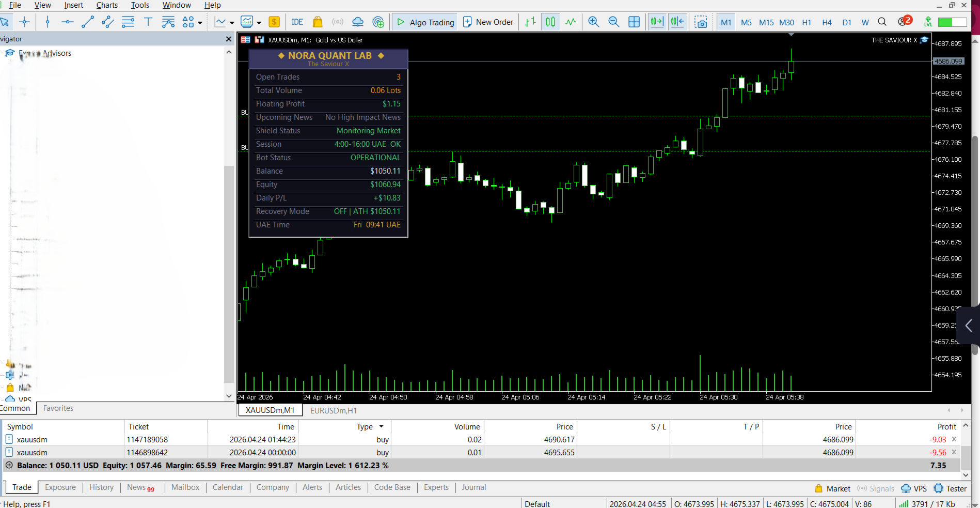This screenshot has width=980, height=508.
Task: Open the objects shapes dropdown arrow
Action: coord(200,22)
